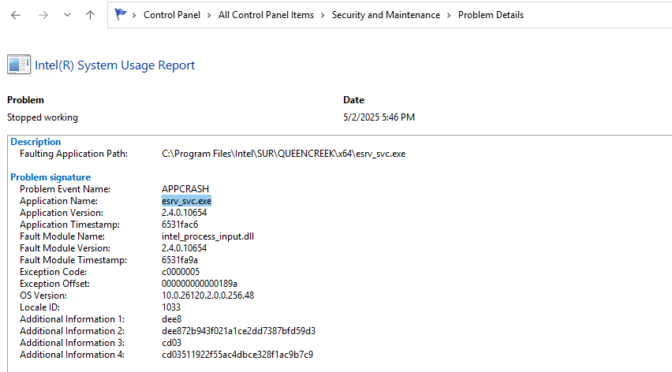
Task: Click the Additional Information 1 label
Action: [x=72, y=319]
